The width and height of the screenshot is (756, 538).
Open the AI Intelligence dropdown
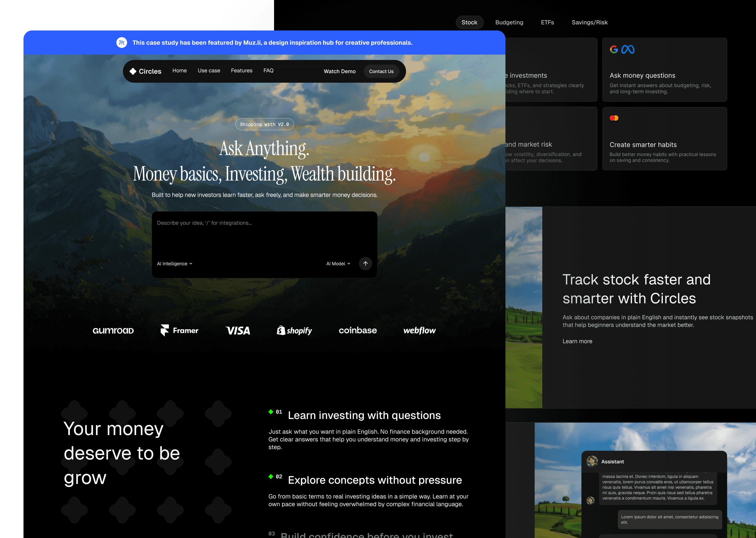click(175, 264)
